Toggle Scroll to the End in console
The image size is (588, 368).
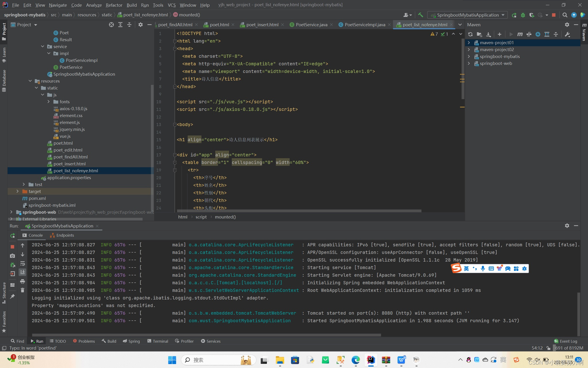click(x=22, y=272)
